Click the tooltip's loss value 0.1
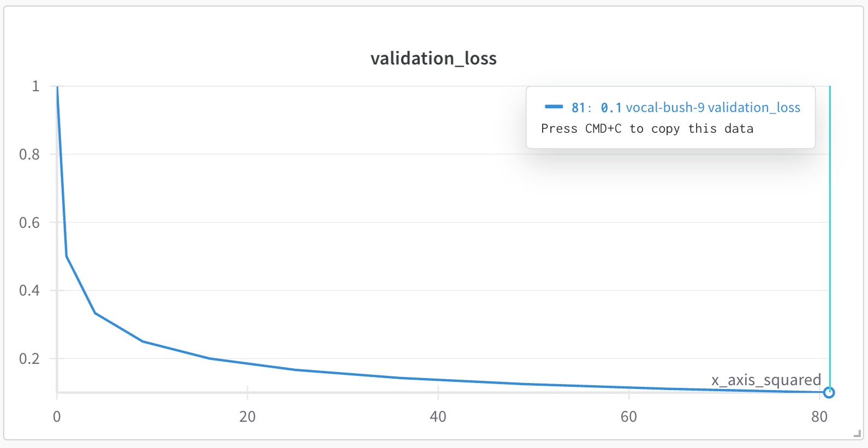The height and width of the screenshot is (448, 868). pyautogui.click(x=611, y=108)
